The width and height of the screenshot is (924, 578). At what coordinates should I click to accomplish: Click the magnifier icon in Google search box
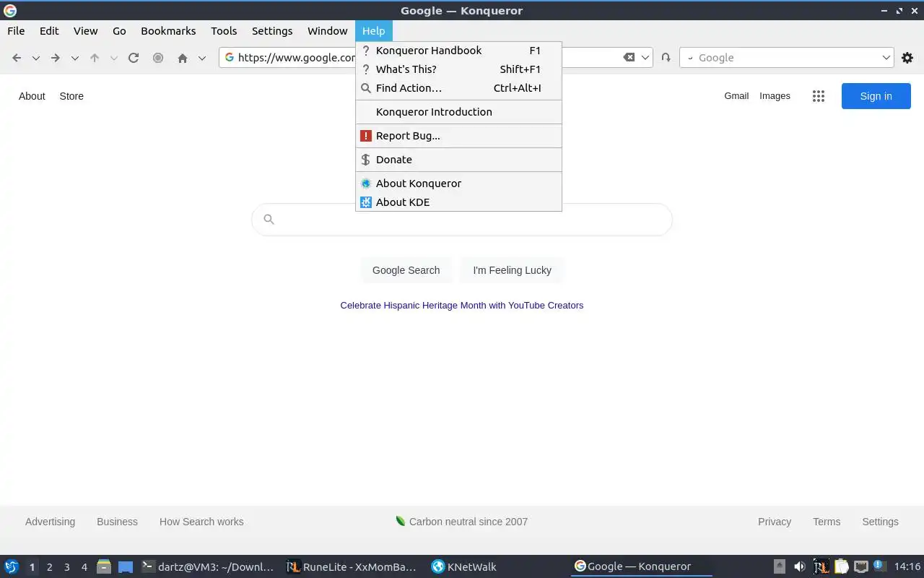[x=269, y=220]
